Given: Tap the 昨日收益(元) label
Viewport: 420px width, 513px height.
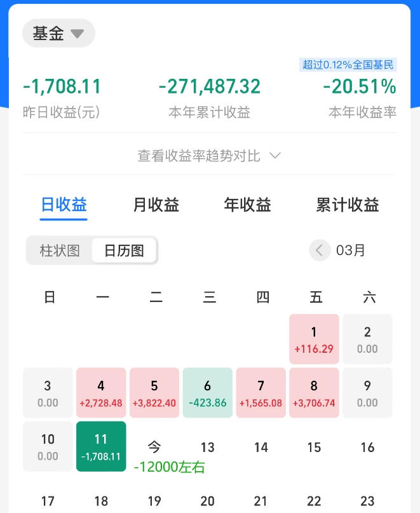Looking at the screenshot, I should (x=61, y=113).
